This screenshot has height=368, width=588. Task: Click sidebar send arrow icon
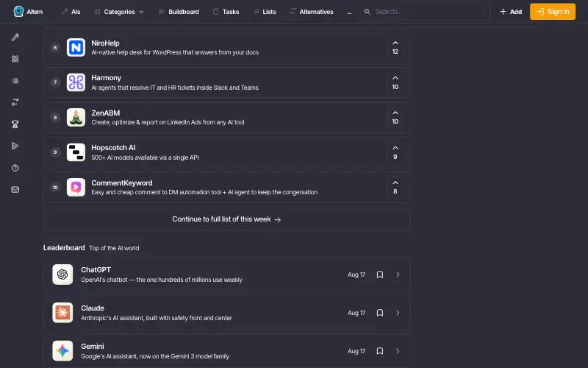click(15, 146)
